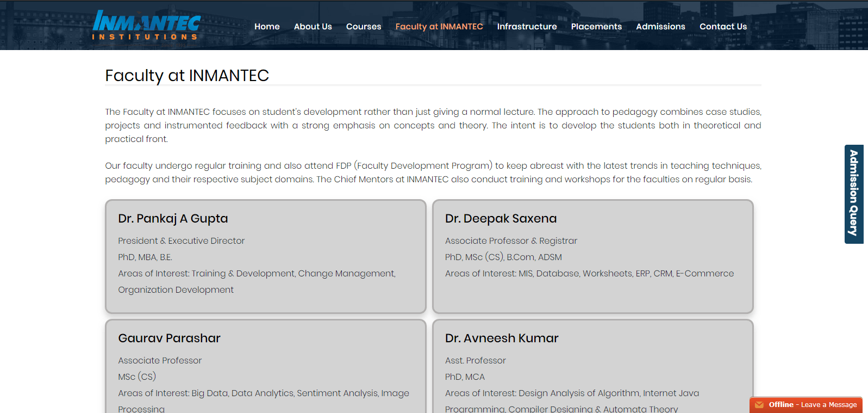Viewport: 868px width, 413px height.
Task: Select Faculty at INMANTEC nav item
Action: pos(439,27)
